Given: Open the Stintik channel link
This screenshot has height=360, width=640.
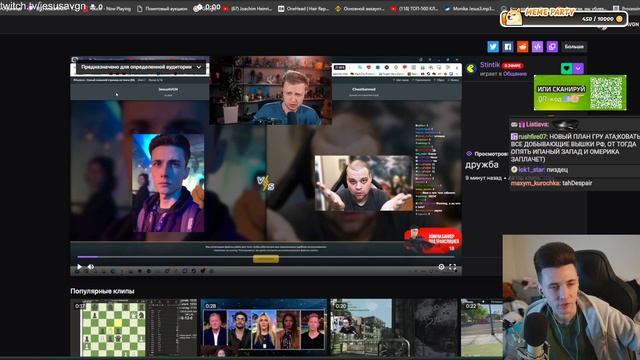Looking at the screenshot, I should tap(490, 64).
